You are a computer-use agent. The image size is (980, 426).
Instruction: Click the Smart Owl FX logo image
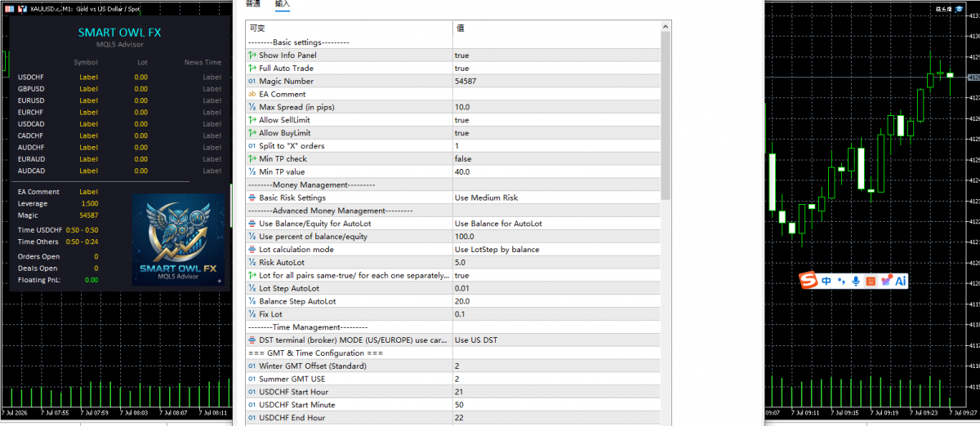coord(178,240)
